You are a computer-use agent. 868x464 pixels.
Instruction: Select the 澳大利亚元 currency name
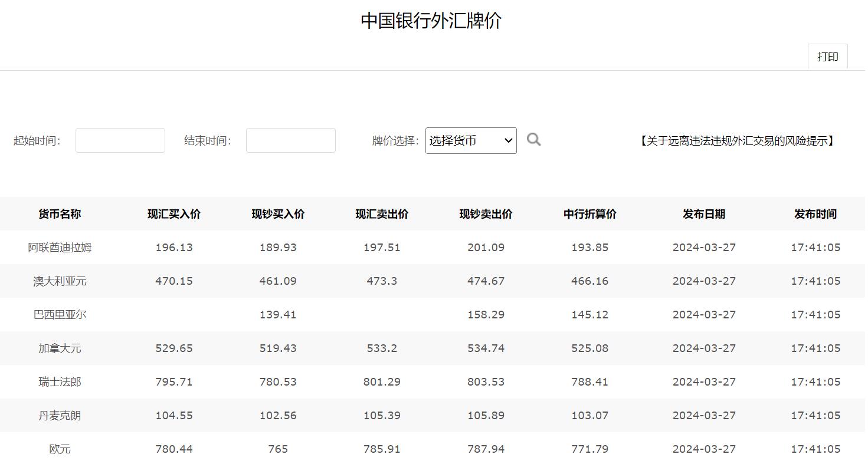tap(60, 281)
